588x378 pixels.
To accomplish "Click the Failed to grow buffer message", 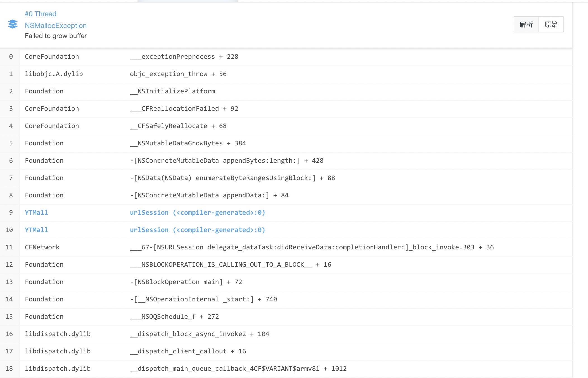I will (x=56, y=36).
